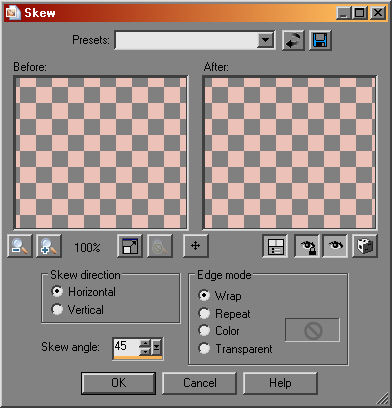Screen dimensions: 392x408
Task: Click the disabled edge color swatch
Action: coord(313,330)
